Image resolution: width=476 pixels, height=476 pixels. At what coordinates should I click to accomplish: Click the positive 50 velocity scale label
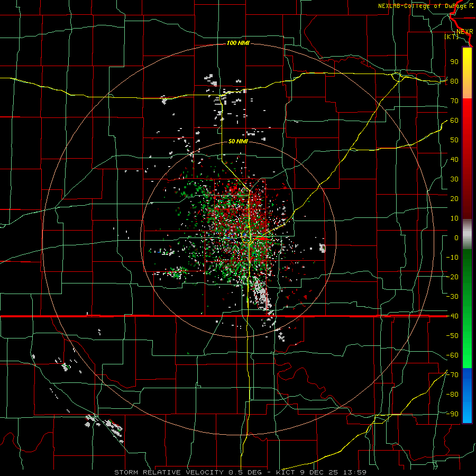coord(454,140)
